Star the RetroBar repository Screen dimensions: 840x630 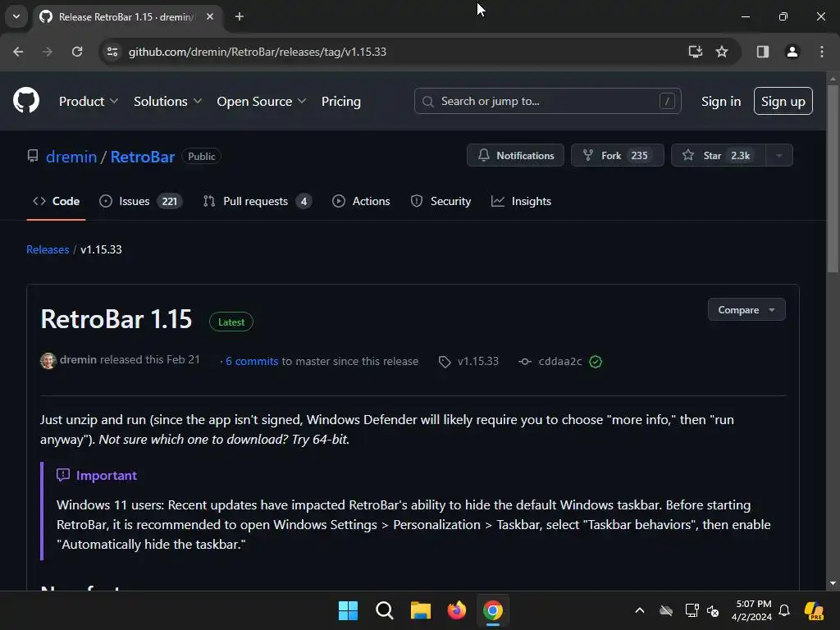click(x=718, y=155)
